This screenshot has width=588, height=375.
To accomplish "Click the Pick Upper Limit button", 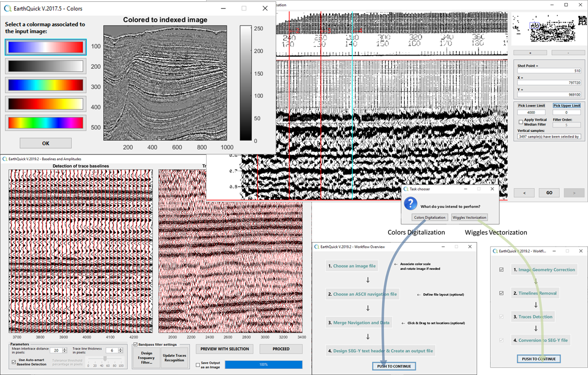I will pyautogui.click(x=567, y=106).
